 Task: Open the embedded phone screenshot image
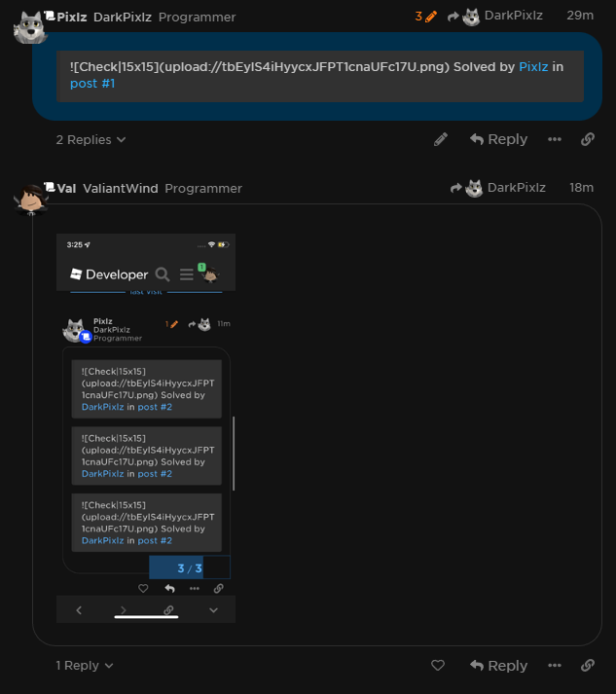[146, 428]
